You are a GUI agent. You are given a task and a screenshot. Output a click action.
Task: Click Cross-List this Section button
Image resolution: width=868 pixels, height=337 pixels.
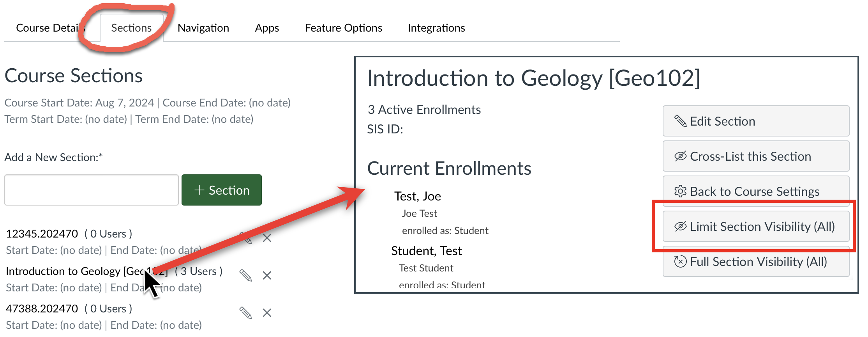point(756,156)
